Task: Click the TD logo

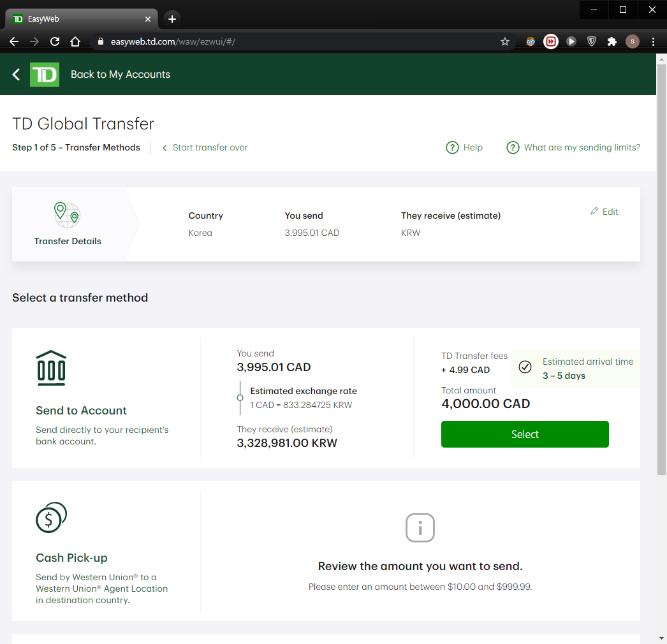Action: click(x=45, y=75)
